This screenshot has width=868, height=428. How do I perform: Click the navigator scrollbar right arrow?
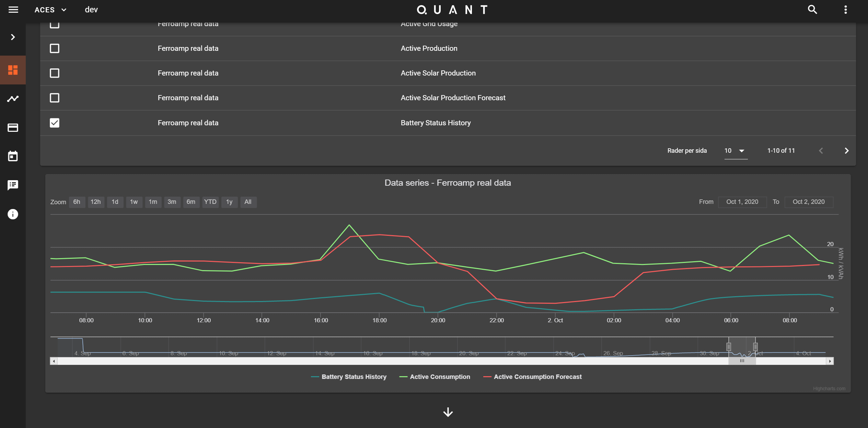click(x=830, y=361)
